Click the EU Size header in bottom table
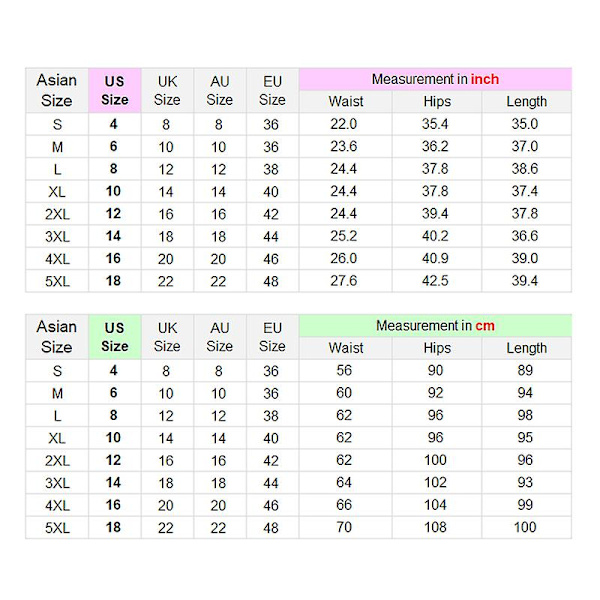The width and height of the screenshot is (600, 600). (272, 337)
